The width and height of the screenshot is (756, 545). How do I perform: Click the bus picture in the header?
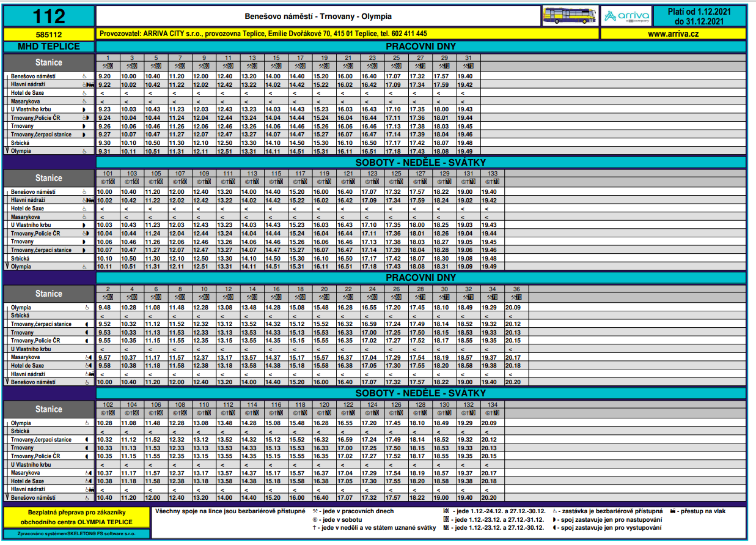[569, 16]
